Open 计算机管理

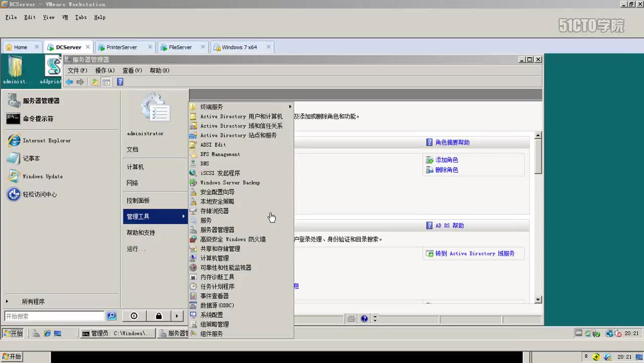pyautogui.click(x=241, y=258)
